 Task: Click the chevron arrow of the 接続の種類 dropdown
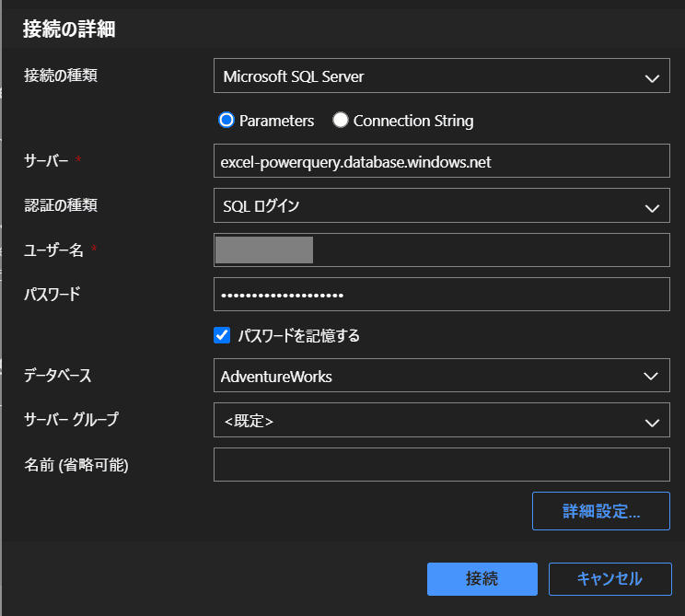click(x=652, y=77)
